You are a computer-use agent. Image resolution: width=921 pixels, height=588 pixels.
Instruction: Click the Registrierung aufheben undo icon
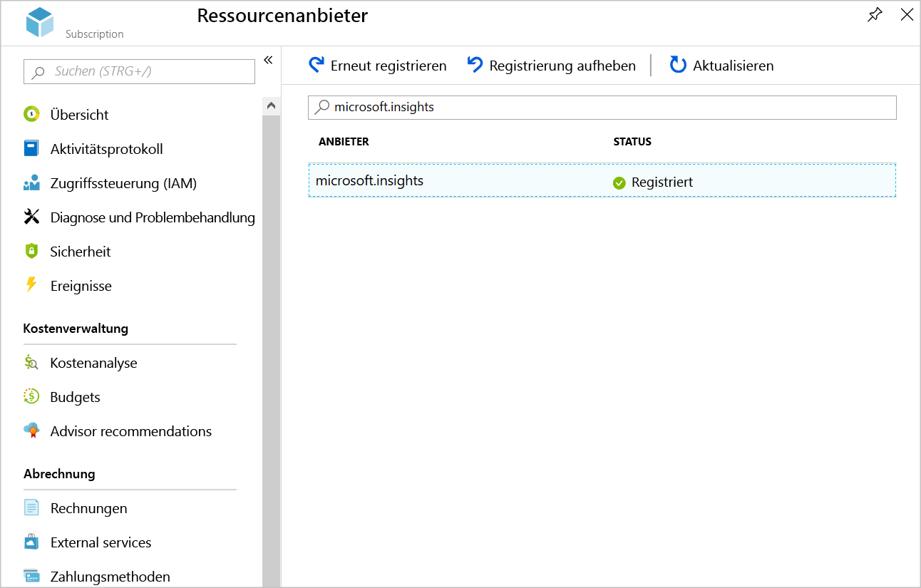point(475,65)
